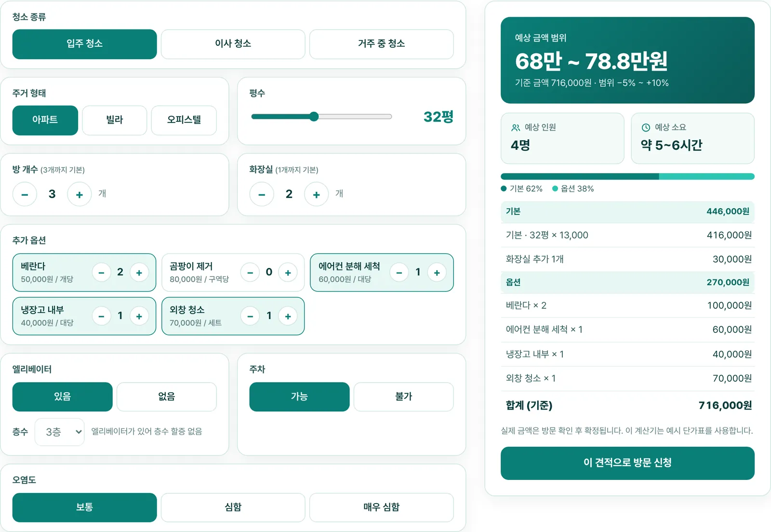The width and height of the screenshot is (771, 532).
Task: Click the 냉장고 내부 card label
Action: [x=42, y=310]
